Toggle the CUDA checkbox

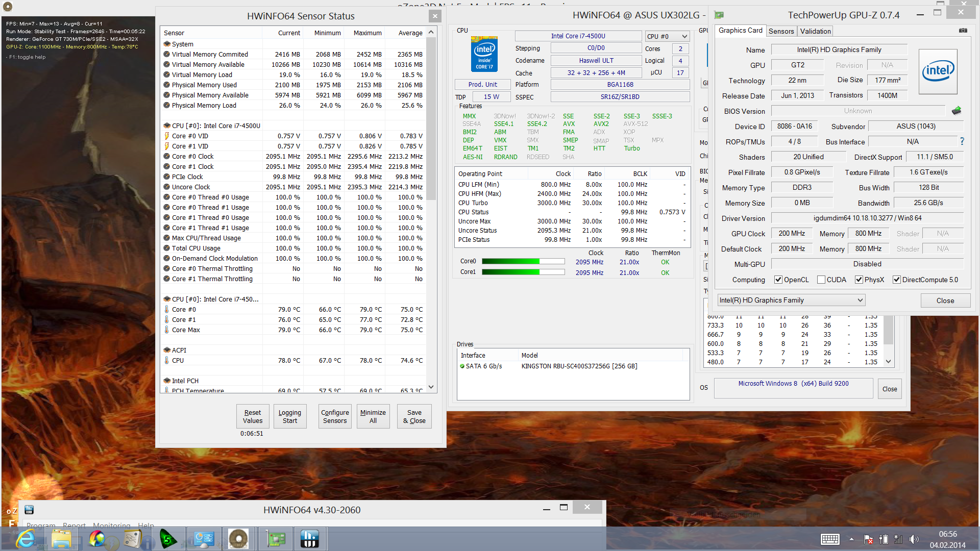point(821,280)
